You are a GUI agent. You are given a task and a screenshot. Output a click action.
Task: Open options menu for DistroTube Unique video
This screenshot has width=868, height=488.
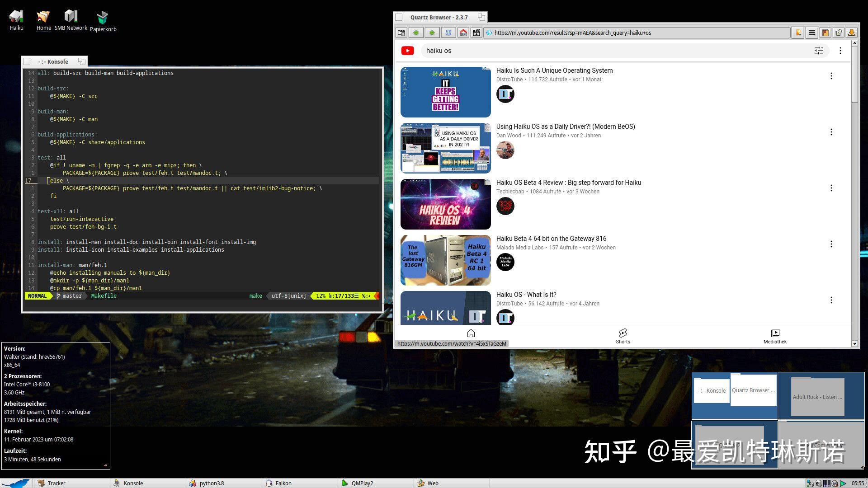pyautogui.click(x=831, y=76)
